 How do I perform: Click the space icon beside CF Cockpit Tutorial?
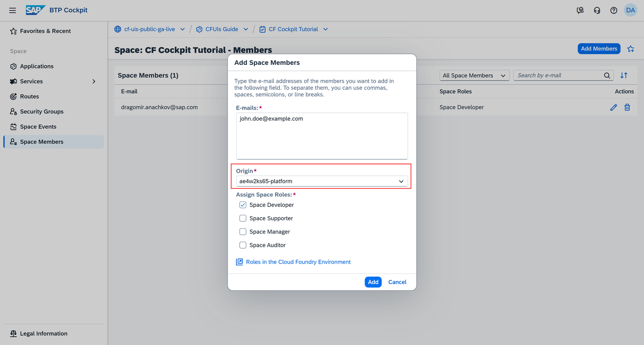(x=263, y=29)
